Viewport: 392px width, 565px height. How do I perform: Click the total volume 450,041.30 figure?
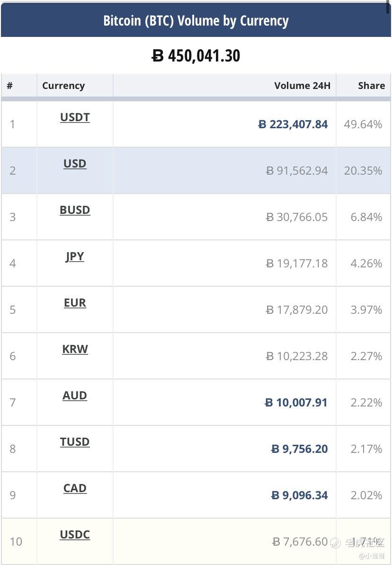click(x=196, y=56)
